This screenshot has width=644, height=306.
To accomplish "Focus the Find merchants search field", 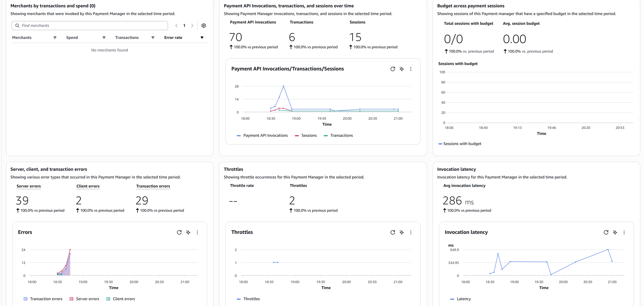I will pos(90,26).
